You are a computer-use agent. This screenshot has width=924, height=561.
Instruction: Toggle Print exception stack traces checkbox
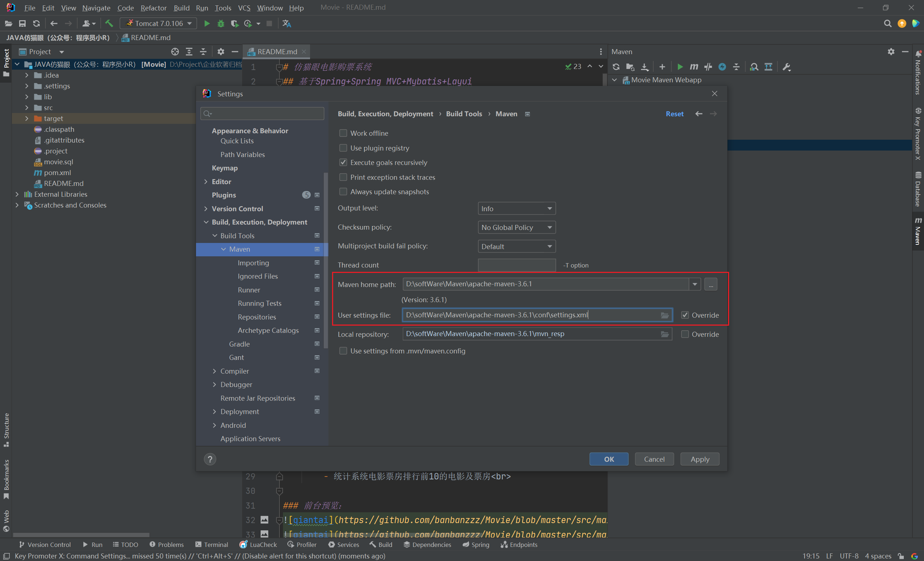342,177
